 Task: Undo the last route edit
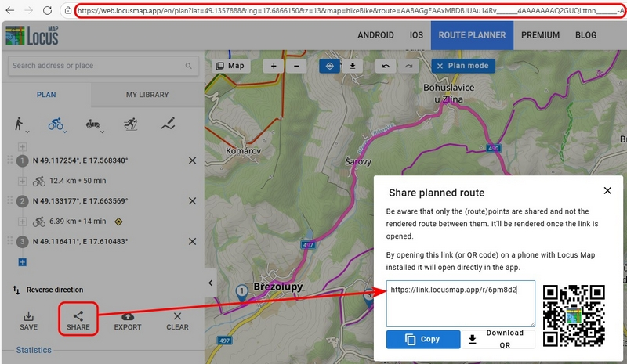386,67
